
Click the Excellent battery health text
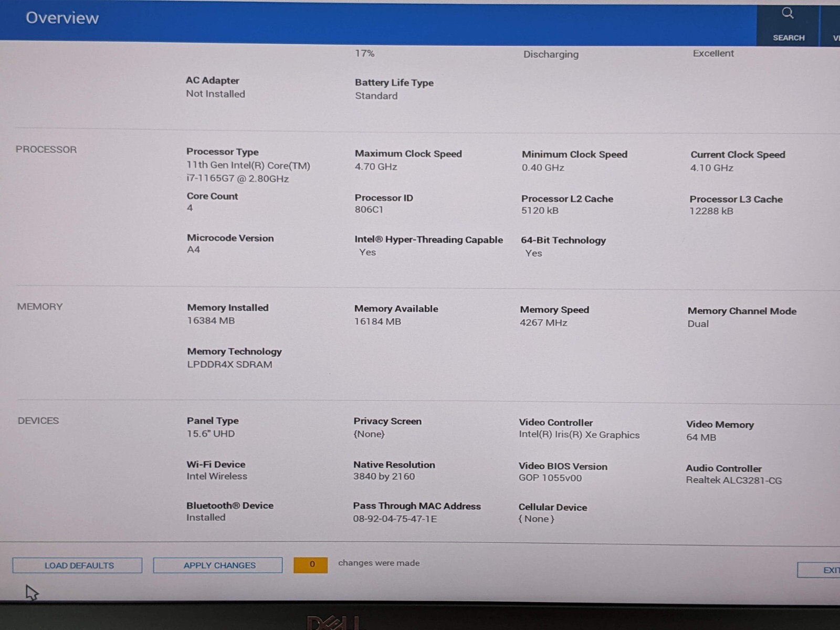pyautogui.click(x=713, y=54)
